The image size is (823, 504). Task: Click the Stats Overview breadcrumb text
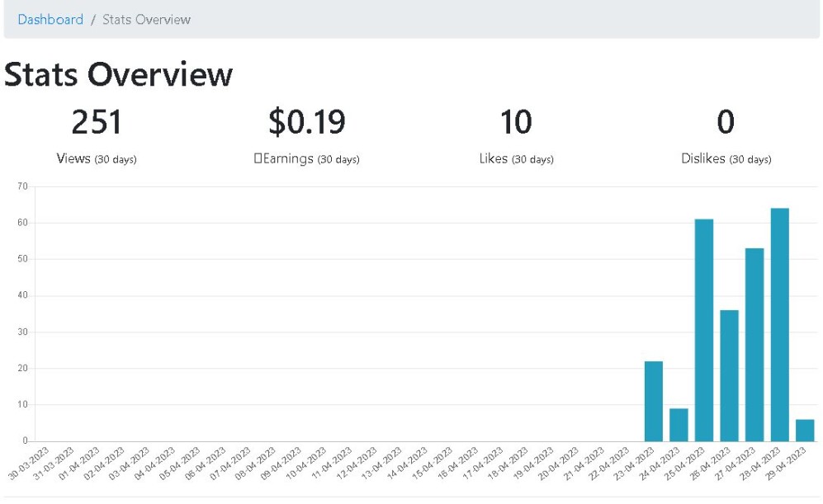pos(146,20)
